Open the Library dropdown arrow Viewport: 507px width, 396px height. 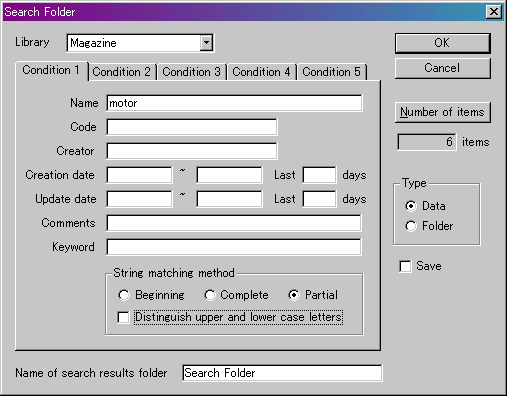point(207,43)
